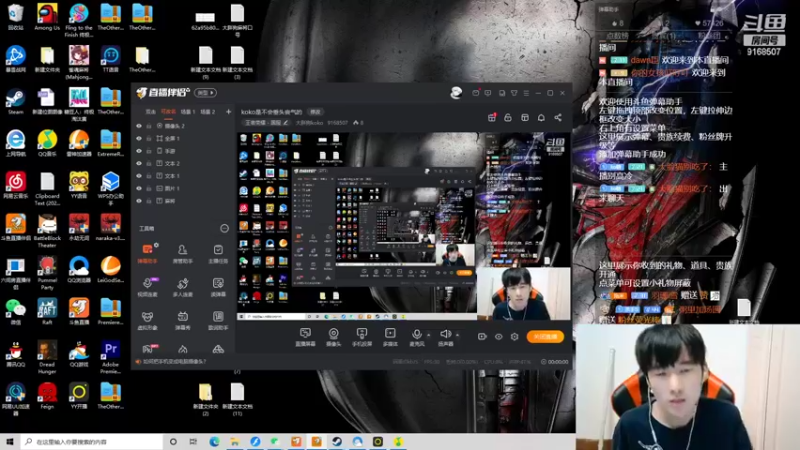Click the orange 关闭直播 button
The image size is (800, 450).
[x=545, y=337]
